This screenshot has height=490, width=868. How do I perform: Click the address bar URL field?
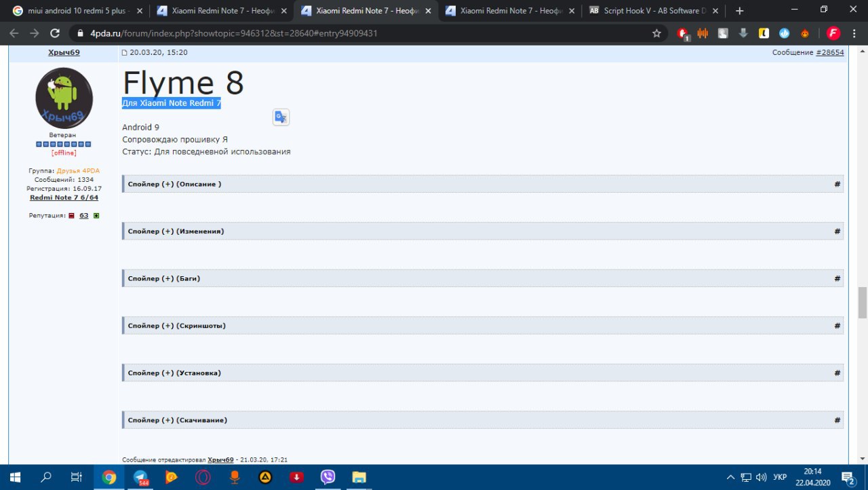pos(366,33)
